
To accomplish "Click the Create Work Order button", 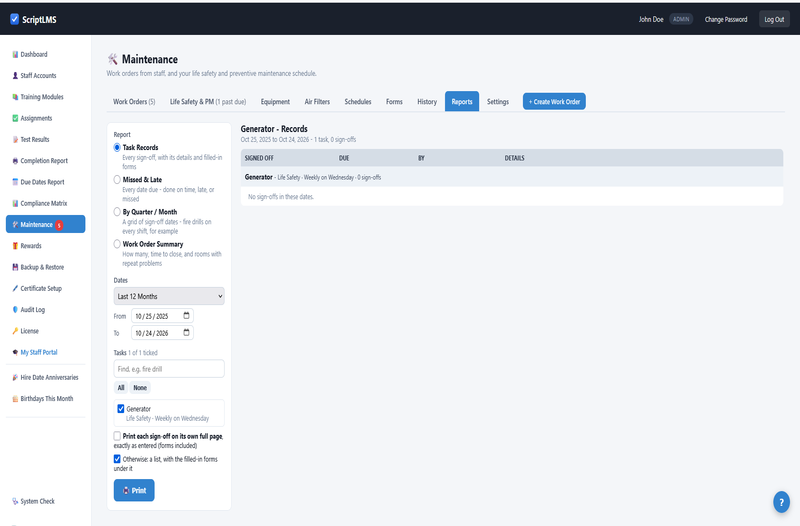I will coord(554,102).
